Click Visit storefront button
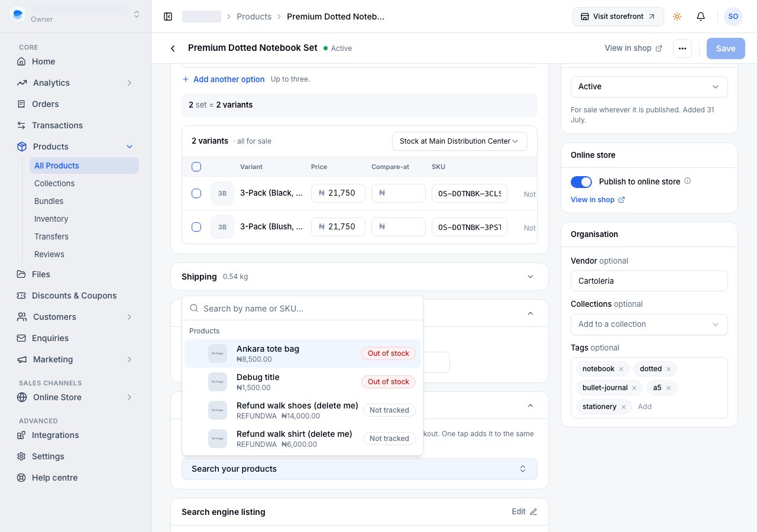The width and height of the screenshot is (757, 532). [x=618, y=17]
